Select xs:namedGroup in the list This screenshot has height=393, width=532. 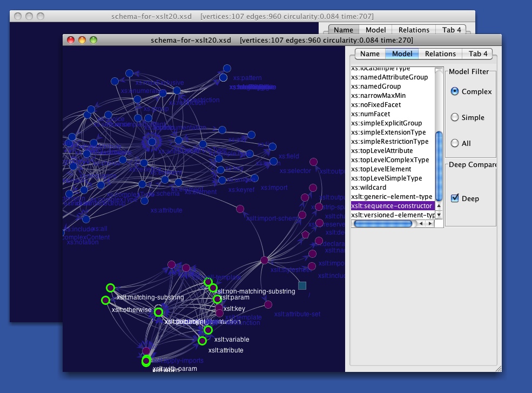point(393,86)
